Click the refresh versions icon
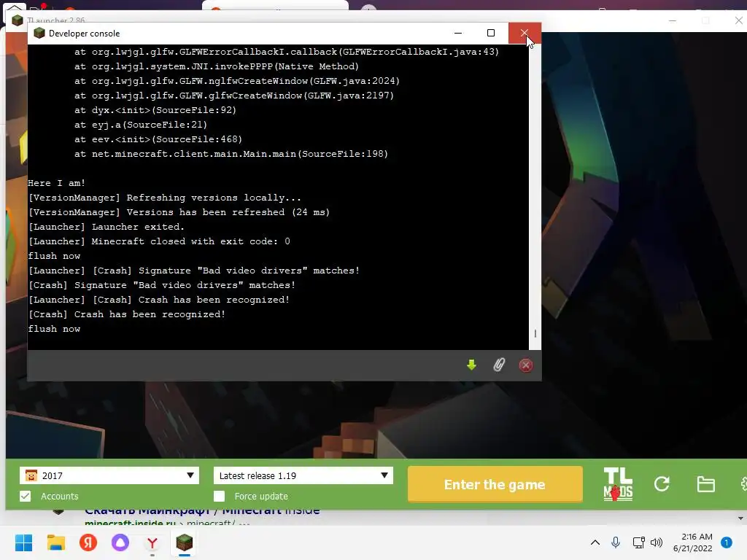Image resolution: width=747 pixels, height=560 pixels. pyautogui.click(x=662, y=484)
